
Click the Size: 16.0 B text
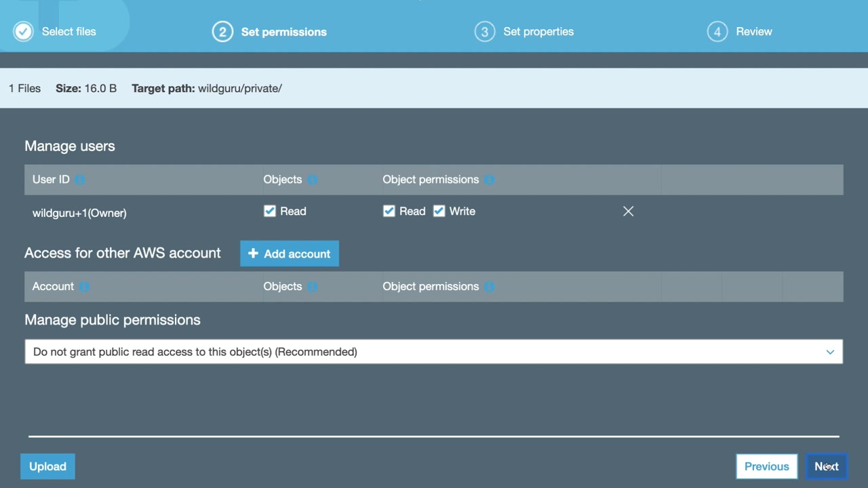[x=86, y=88]
